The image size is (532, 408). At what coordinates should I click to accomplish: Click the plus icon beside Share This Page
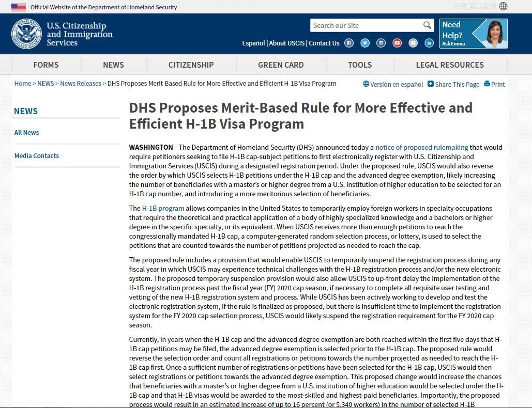click(431, 84)
